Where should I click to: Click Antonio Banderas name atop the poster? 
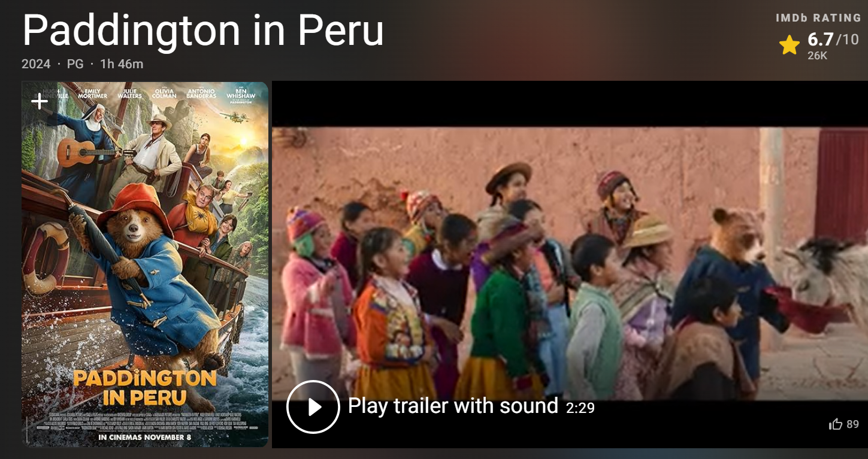point(201,93)
